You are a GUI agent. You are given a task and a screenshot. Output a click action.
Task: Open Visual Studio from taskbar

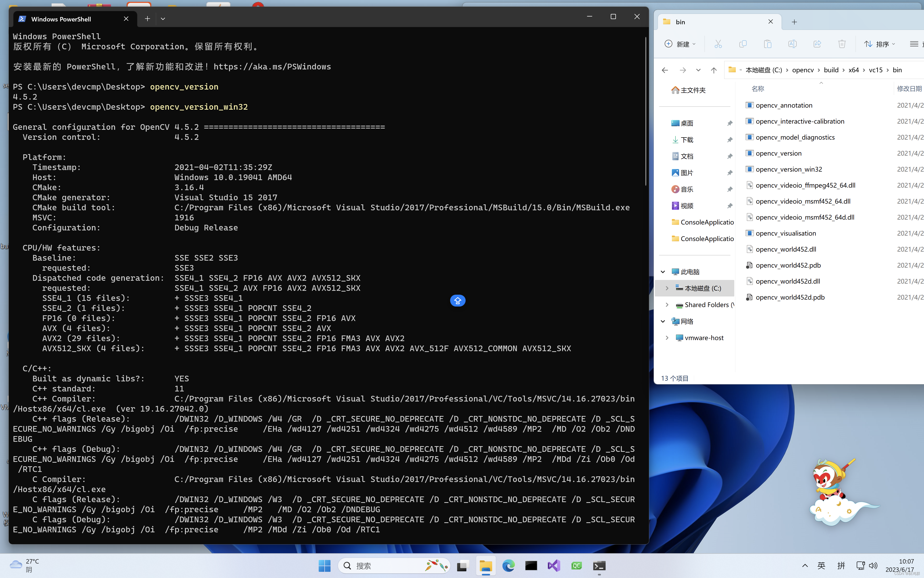[x=554, y=566]
